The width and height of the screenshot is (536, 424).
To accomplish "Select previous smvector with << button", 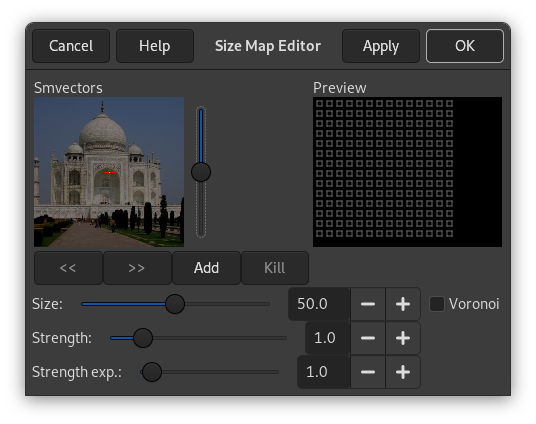I will [68, 268].
